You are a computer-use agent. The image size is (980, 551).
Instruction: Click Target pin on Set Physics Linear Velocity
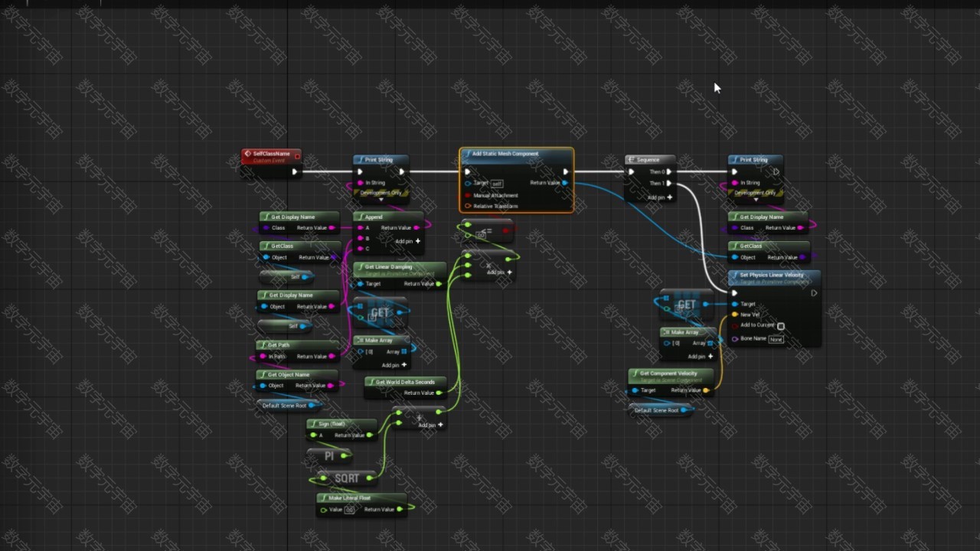735,304
